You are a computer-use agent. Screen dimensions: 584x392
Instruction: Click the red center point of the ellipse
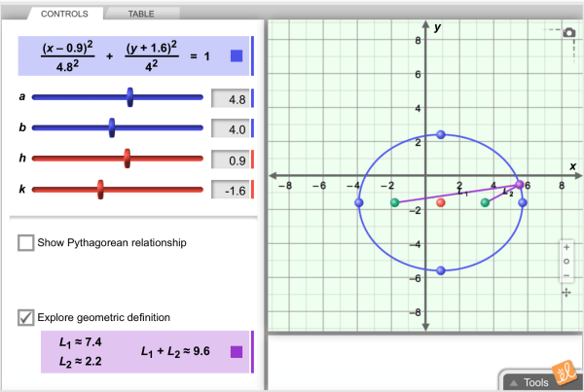point(441,202)
